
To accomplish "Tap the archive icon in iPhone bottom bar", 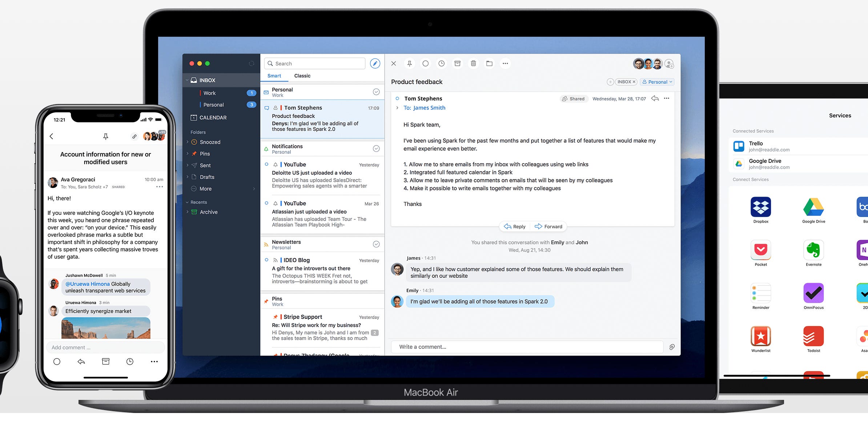I will click(x=105, y=361).
